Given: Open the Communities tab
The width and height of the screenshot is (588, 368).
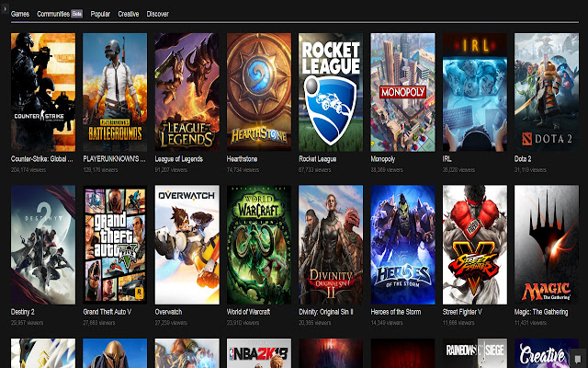Looking at the screenshot, I should tap(53, 14).
